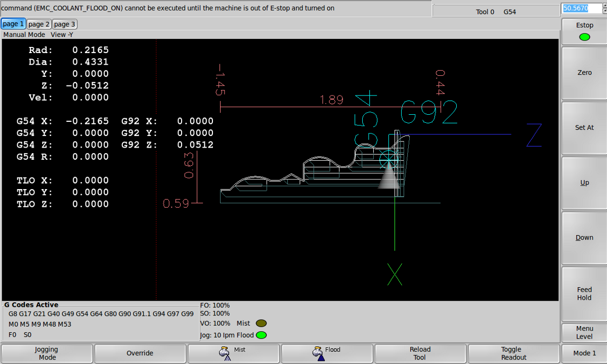Click the Dia: 0.4331 readout

[x=68, y=62]
